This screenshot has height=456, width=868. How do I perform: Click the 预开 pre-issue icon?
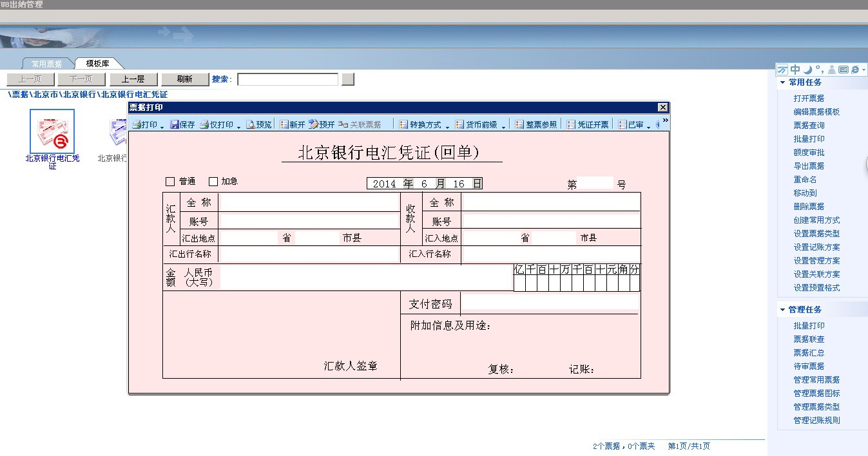coord(313,124)
